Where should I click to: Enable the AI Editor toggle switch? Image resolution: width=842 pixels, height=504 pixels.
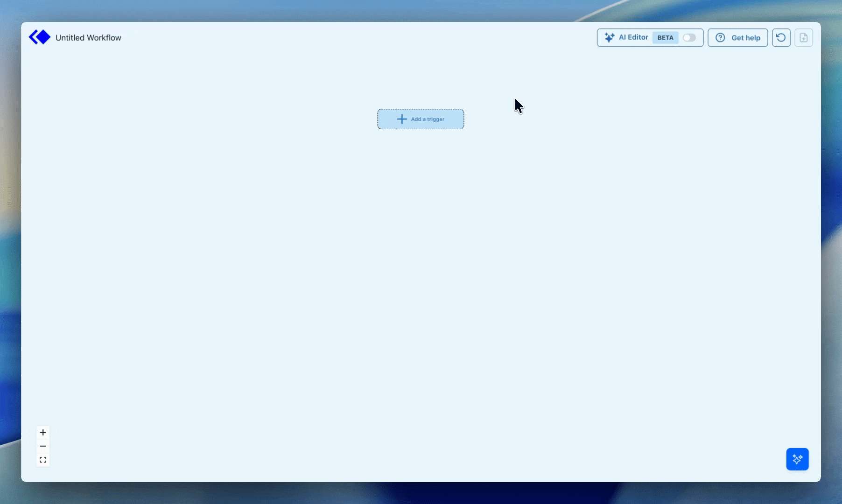coord(689,38)
